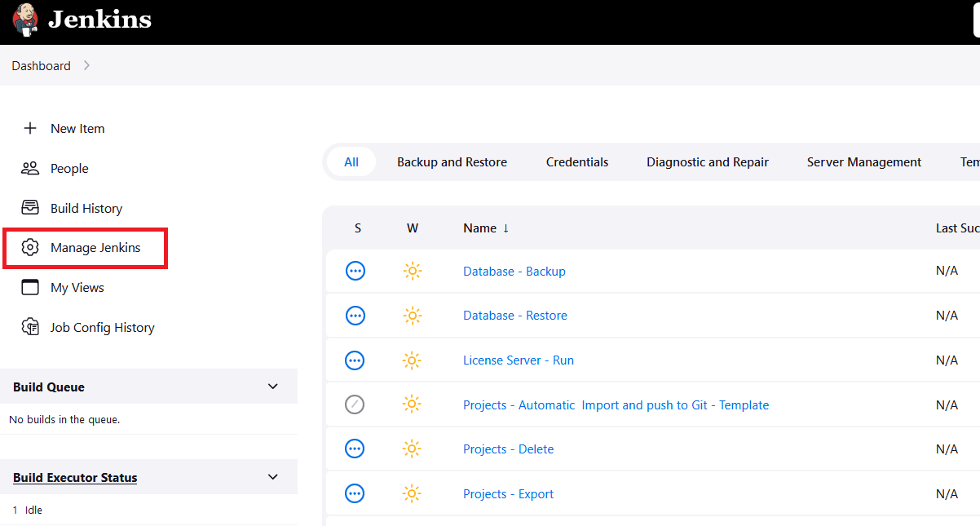
Task: Click the Build History inbox icon
Action: pyautogui.click(x=30, y=208)
